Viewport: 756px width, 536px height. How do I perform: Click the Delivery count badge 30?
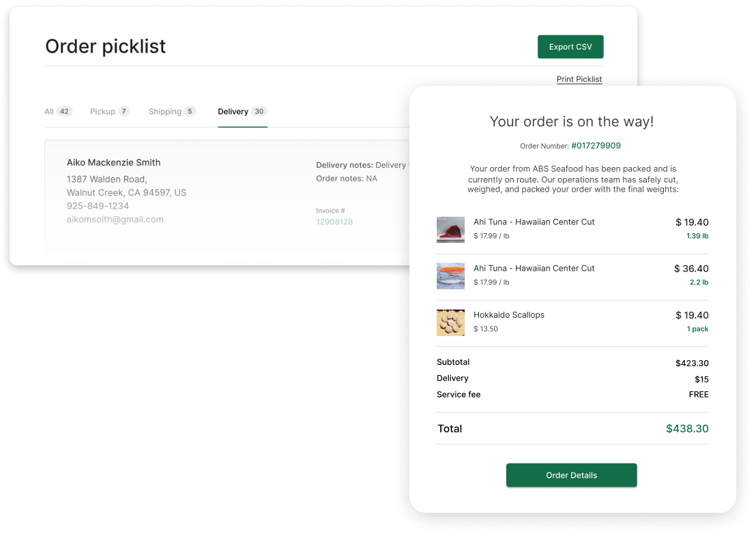click(259, 111)
